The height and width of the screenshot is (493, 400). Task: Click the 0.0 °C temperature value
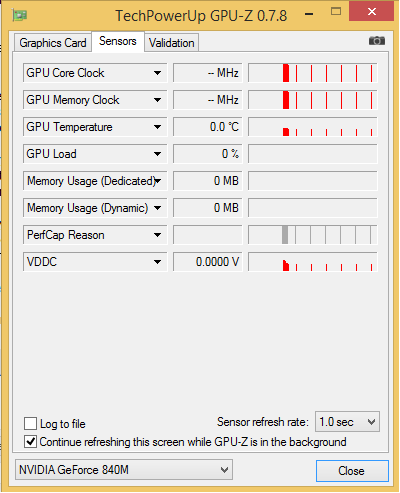[x=208, y=127]
